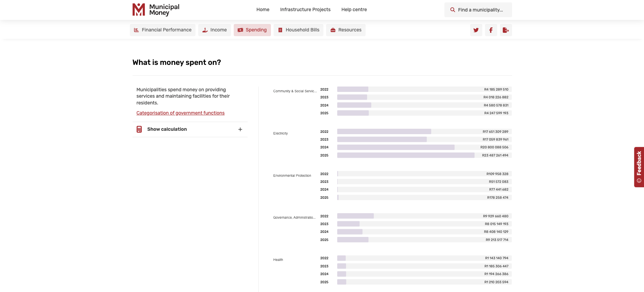This screenshot has height=292, width=644.
Task: Click value R1 143 140 794
Action: (497, 258)
